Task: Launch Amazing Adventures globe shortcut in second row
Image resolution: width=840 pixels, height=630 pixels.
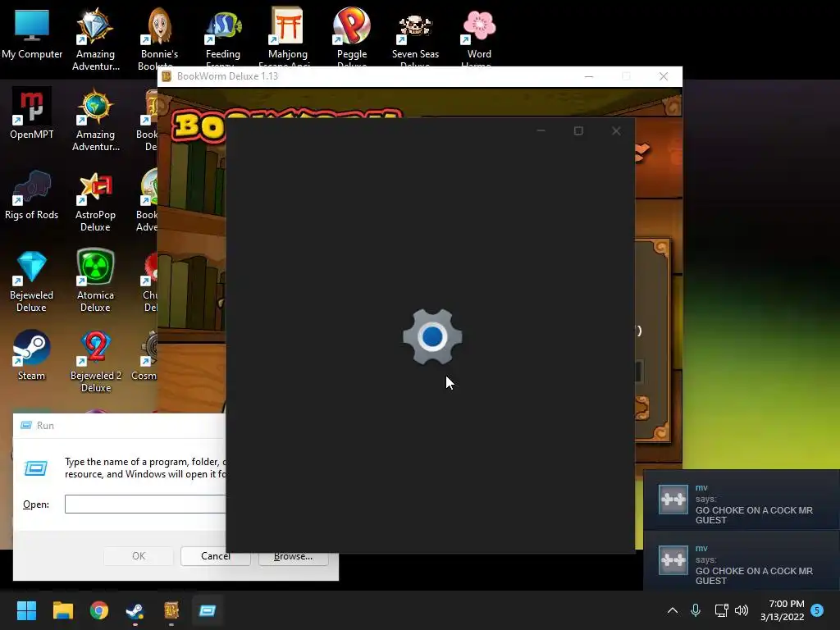Action: pos(95,120)
